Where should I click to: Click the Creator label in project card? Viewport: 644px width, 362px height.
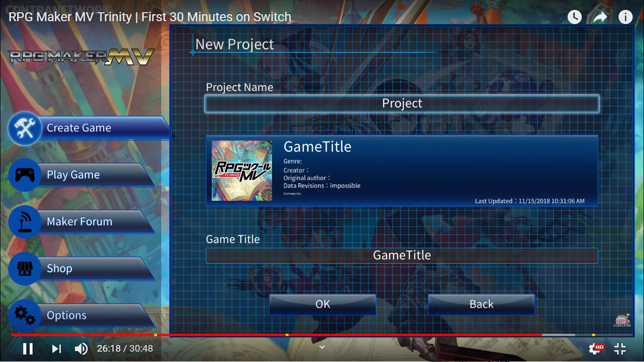click(296, 170)
